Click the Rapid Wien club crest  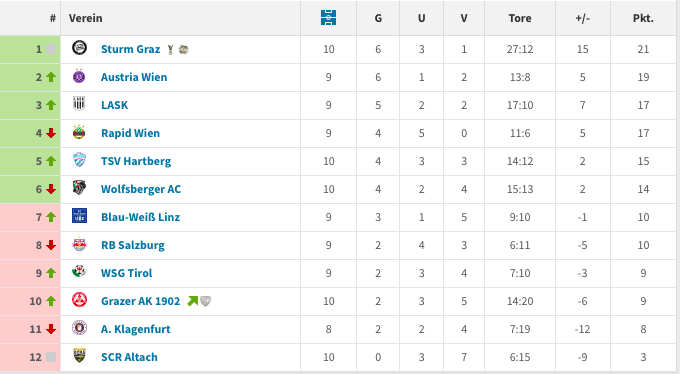[79, 132]
